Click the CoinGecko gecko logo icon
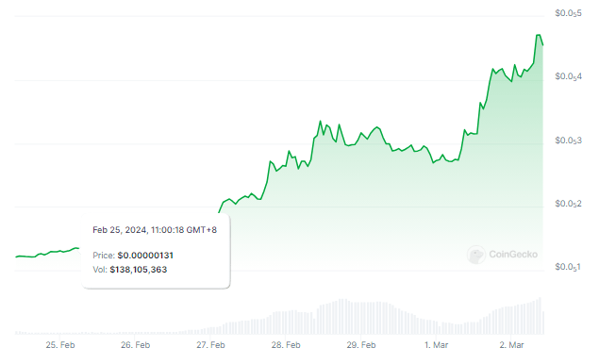The image size is (599, 364). coord(476,255)
